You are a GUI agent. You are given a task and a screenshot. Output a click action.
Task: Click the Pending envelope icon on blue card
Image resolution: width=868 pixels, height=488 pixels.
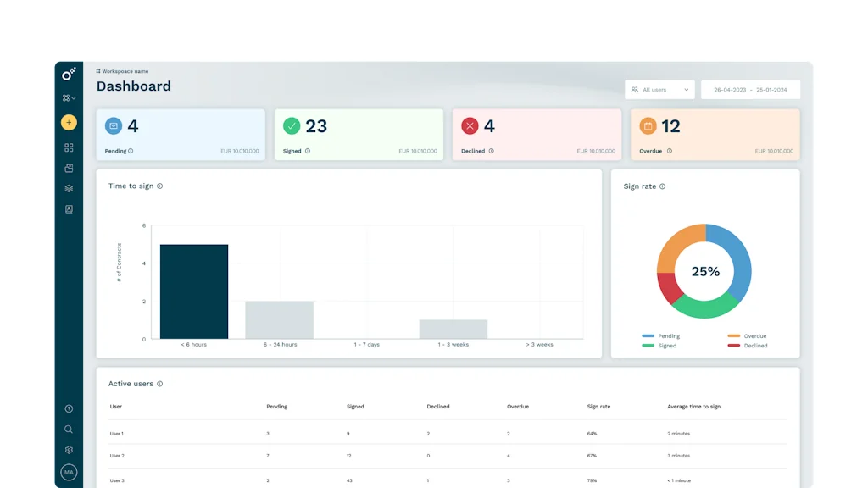[x=114, y=125]
